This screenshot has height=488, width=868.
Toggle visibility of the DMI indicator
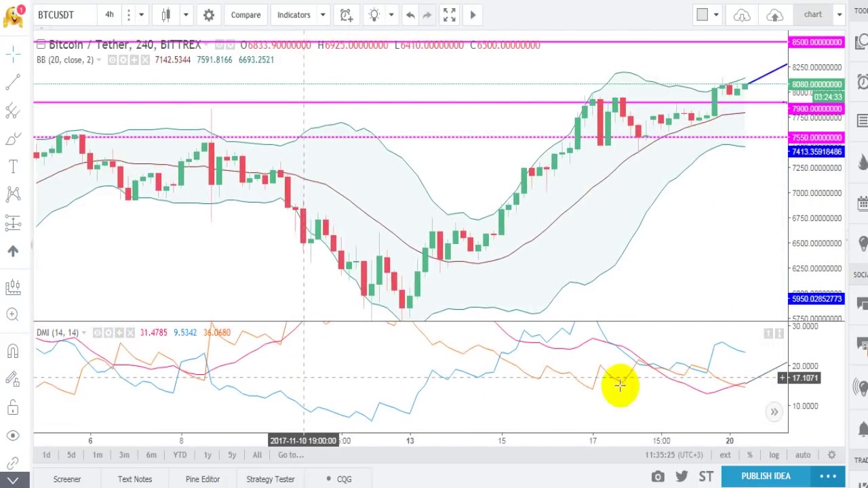(x=97, y=333)
